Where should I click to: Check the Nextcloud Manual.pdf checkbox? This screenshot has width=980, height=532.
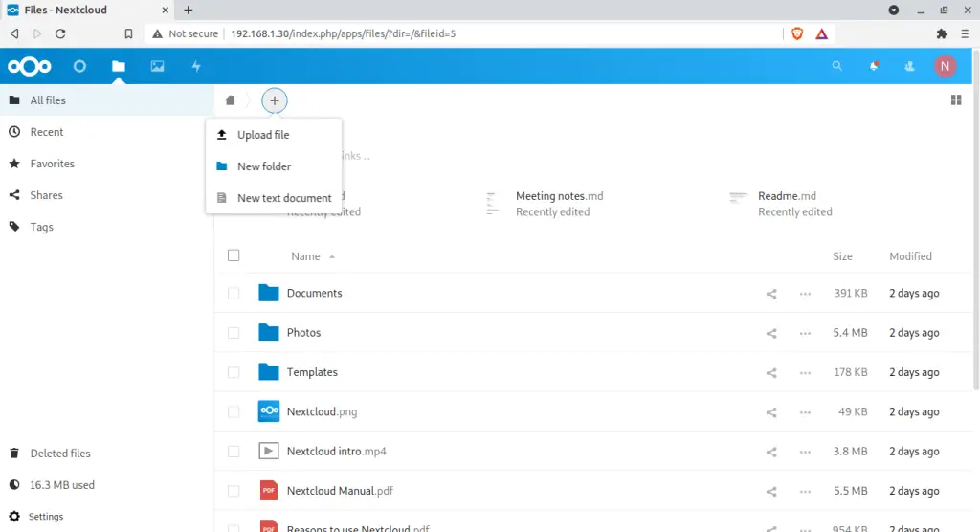pyautogui.click(x=234, y=491)
